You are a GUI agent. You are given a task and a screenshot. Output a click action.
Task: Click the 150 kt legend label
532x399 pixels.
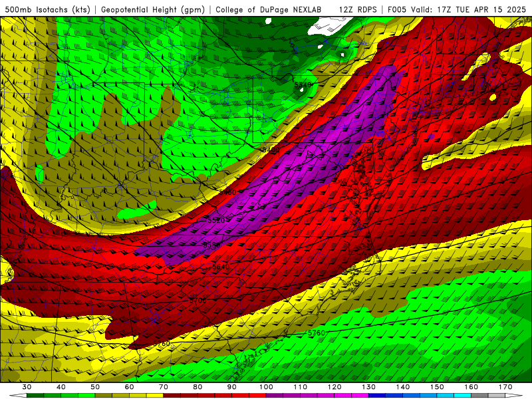click(x=438, y=387)
